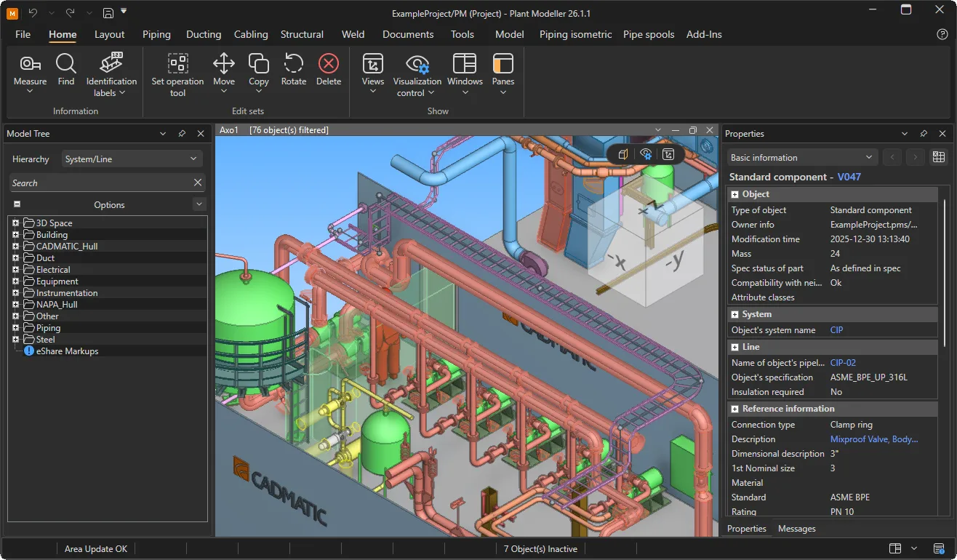Open the CIP system name link
This screenshot has height=560, width=957.
click(x=836, y=330)
